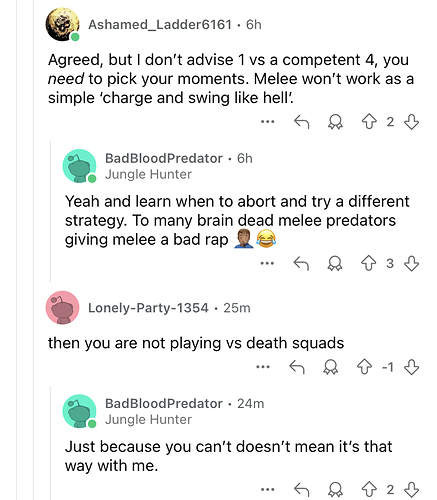Downvote the 'giving melee a bad rap' comment
Image resolution: width=437 pixels, height=500 pixels.
[412, 263]
